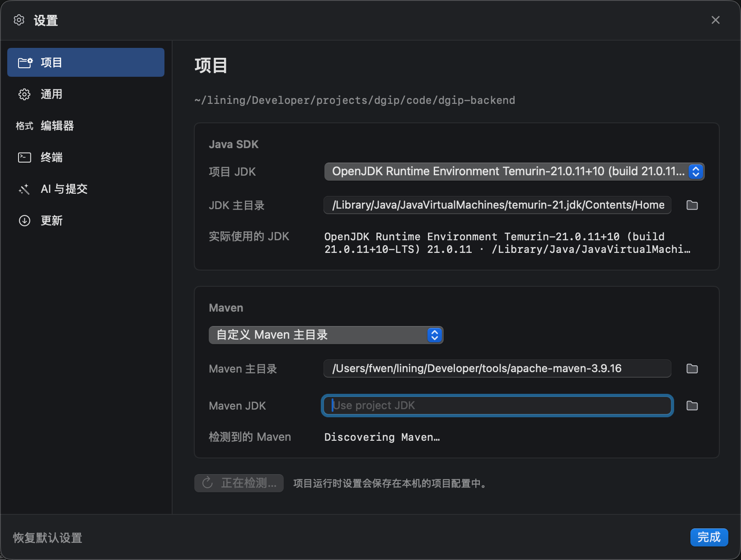Click the Discovering Maven… status text
The width and height of the screenshot is (741, 560).
(x=382, y=437)
